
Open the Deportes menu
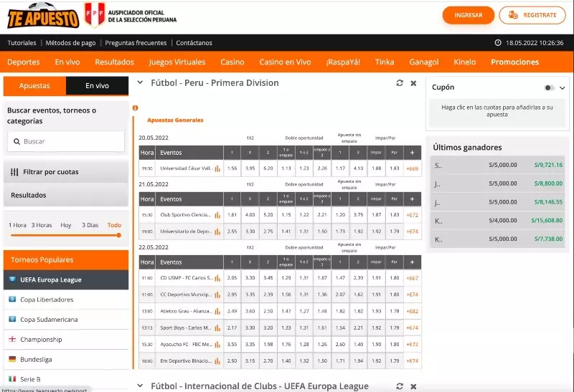tap(24, 62)
